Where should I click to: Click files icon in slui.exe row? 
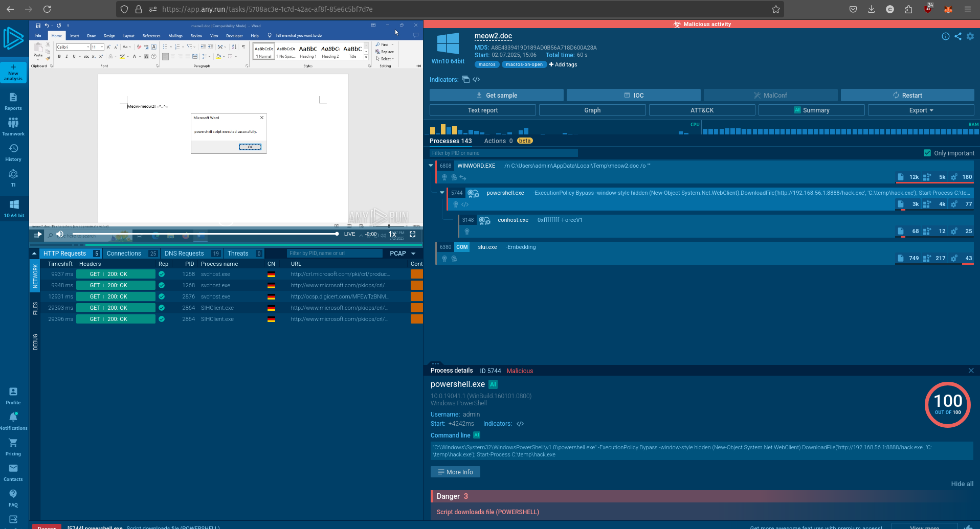coord(900,258)
